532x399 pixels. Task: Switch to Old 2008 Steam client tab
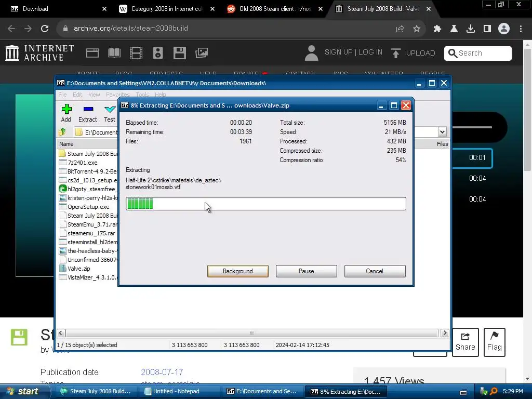tap(275, 9)
